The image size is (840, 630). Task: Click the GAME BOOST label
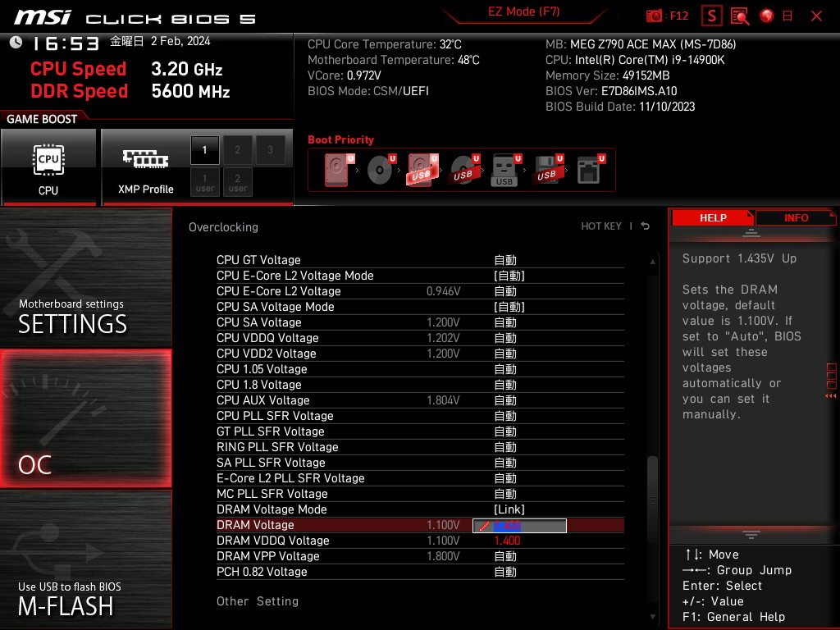(x=42, y=119)
